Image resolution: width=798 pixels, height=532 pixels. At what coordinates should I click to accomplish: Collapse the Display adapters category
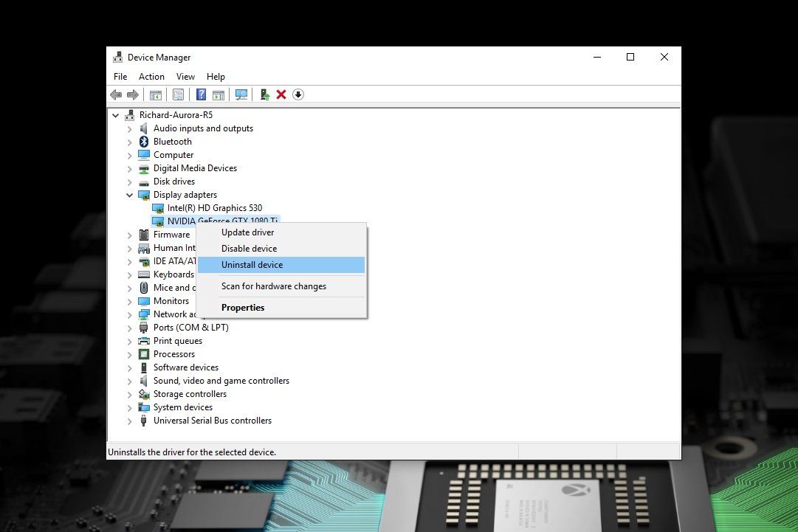click(130, 194)
